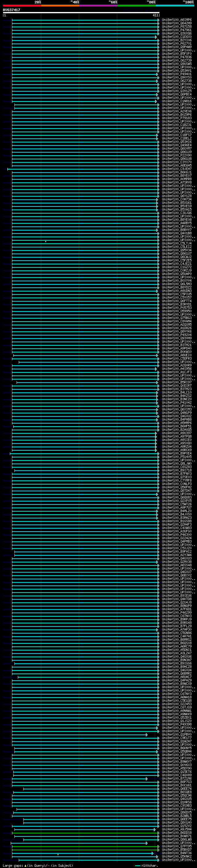The image size is (197, 868).
Task: Click the query end position 411
Action: [x=155, y=15]
